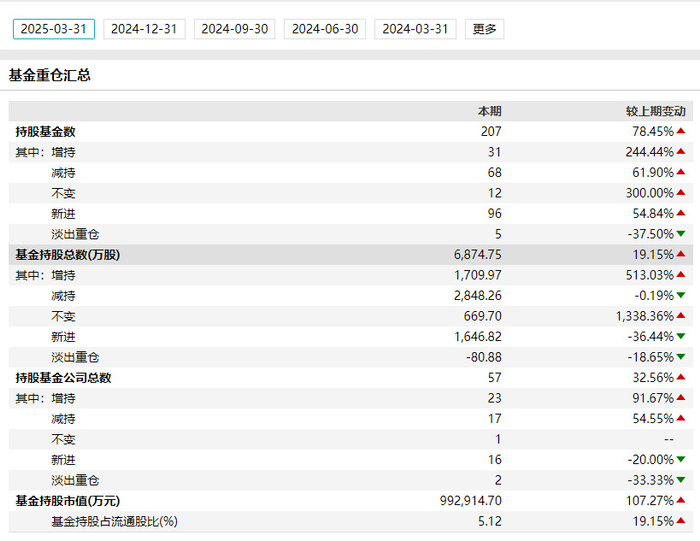View the 2024-03-31 period
This screenshot has height=541, width=700.
click(x=416, y=29)
